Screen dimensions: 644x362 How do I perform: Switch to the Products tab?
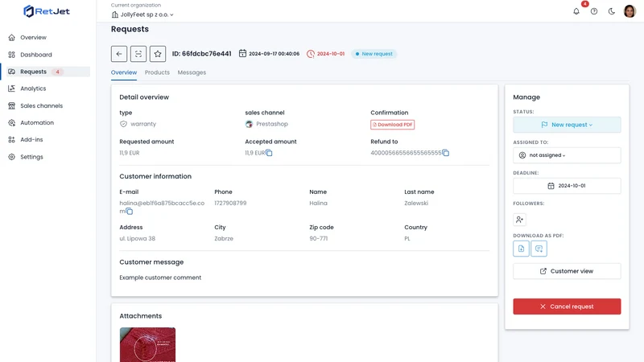(157, 72)
